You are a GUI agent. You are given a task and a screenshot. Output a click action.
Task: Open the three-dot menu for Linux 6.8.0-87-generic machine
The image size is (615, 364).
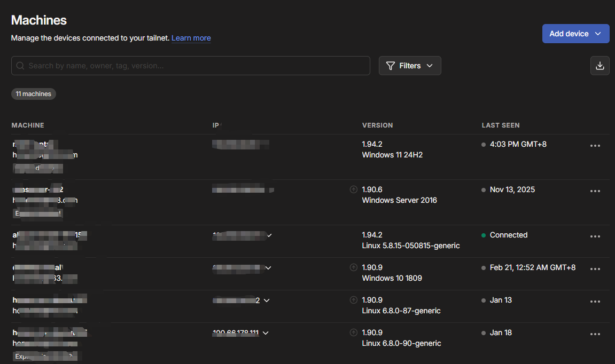[595, 302]
